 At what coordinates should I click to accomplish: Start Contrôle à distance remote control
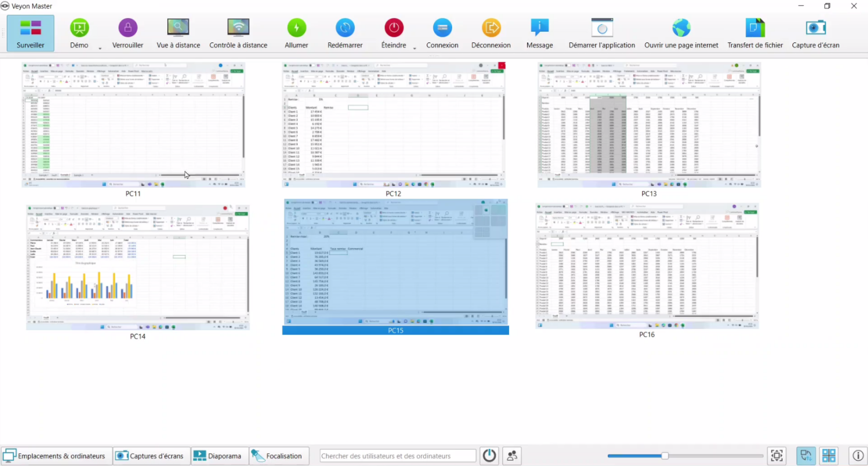(238, 28)
